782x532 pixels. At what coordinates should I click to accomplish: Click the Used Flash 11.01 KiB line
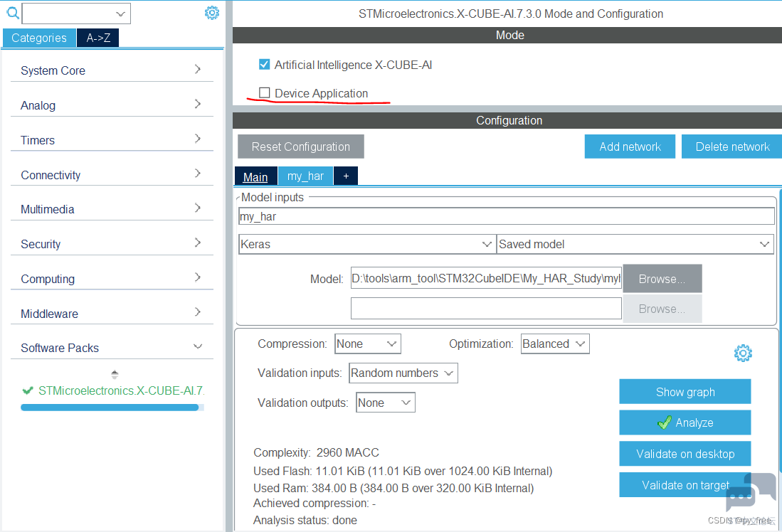pyautogui.click(x=403, y=471)
